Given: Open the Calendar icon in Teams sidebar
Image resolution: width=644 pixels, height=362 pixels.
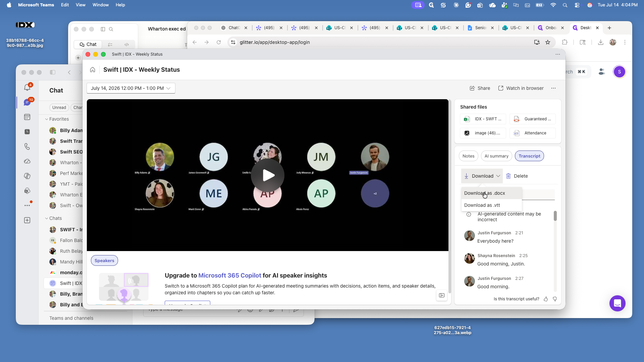Looking at the screenshot, I should click(27, 117).
